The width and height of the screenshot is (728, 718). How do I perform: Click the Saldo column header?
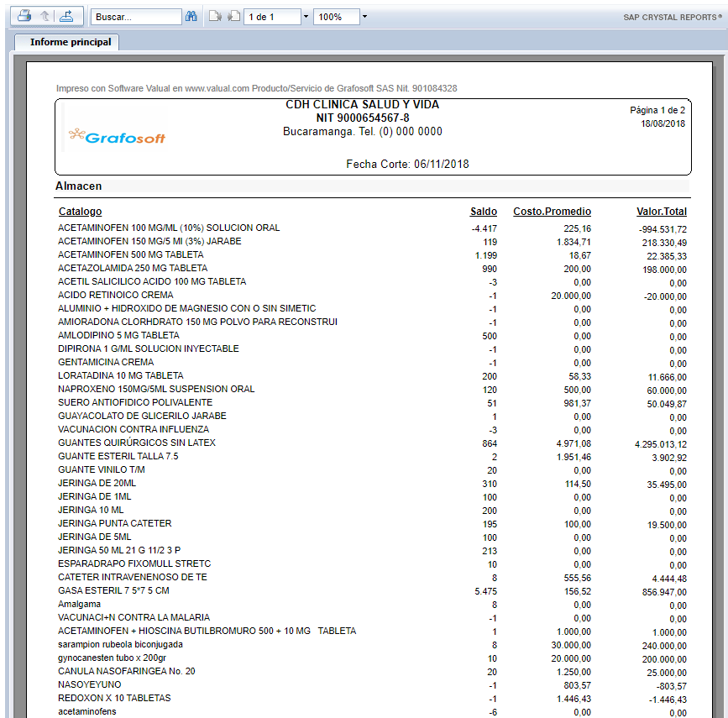[x=483, y=212]
